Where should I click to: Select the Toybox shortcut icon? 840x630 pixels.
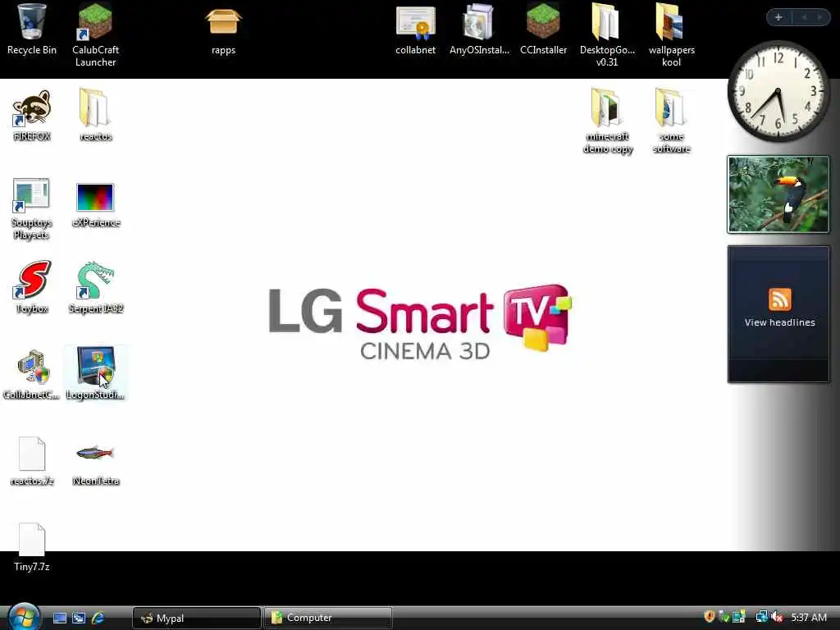coord(32,288)
